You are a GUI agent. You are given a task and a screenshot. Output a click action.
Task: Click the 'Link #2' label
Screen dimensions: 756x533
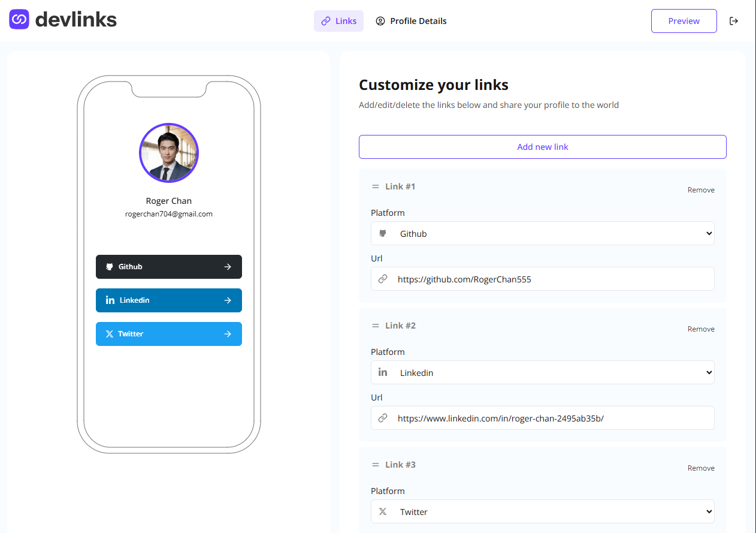click(400, 326)
